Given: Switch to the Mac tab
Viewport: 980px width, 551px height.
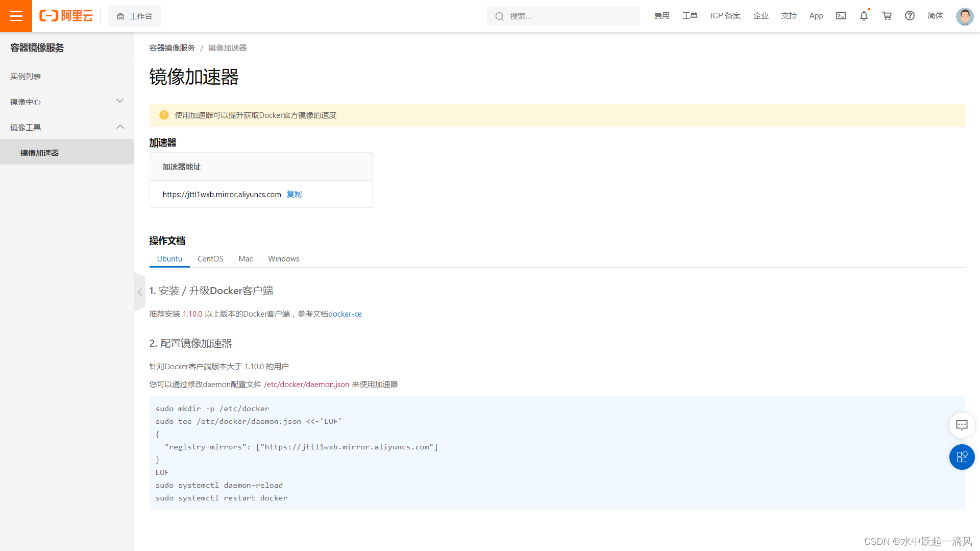Looking at the screenshot, I should pos(246,258).
